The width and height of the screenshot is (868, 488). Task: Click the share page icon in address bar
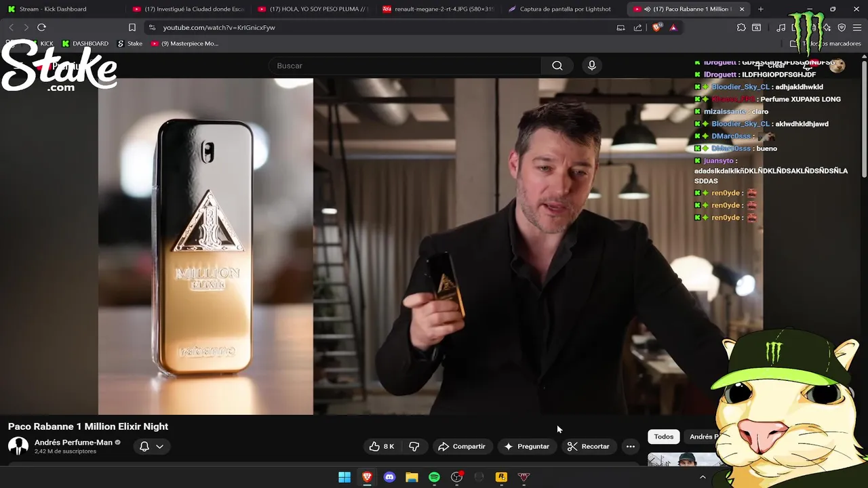[637, 28]
